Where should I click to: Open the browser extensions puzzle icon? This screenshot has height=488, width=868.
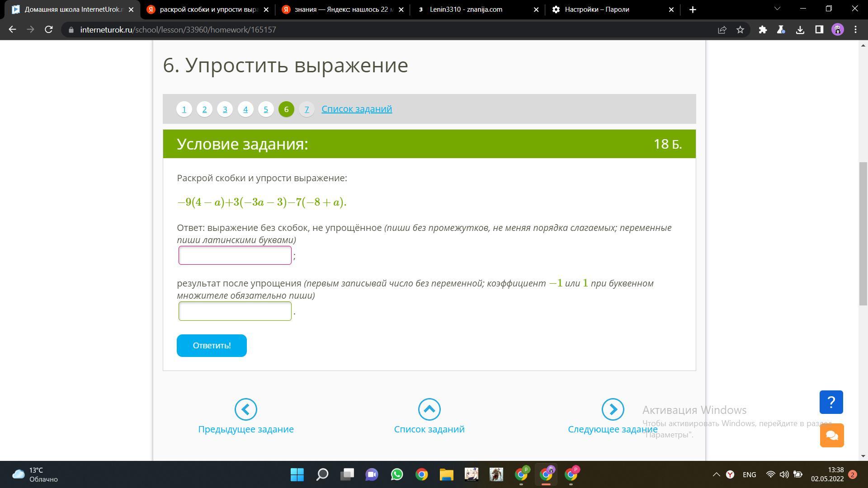[763, 30]
